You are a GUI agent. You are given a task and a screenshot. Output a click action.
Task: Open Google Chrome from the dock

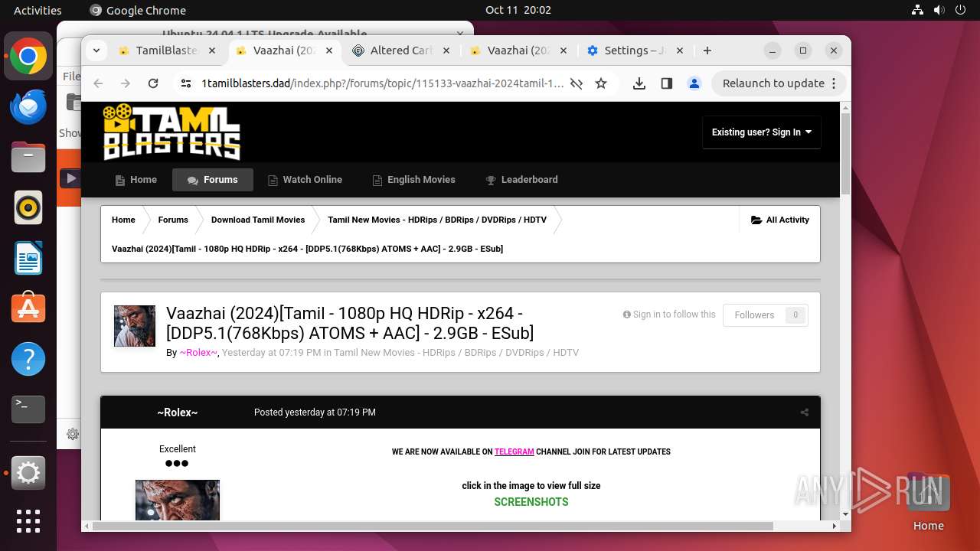[28, 57]
